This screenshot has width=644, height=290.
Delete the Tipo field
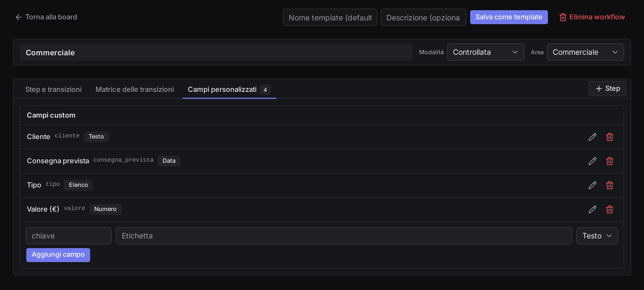pyautogui.click(x=610, y=185)
